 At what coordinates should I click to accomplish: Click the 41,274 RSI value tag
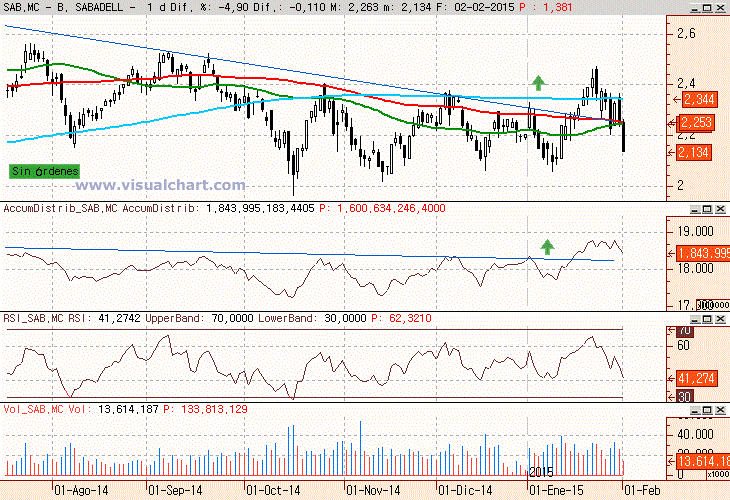tap(696, 378)
